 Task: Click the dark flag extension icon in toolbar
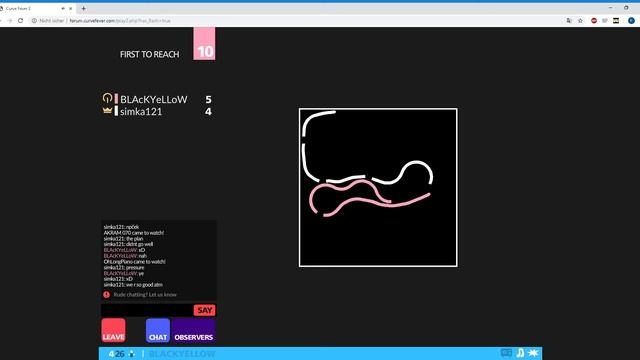(616, 20)
